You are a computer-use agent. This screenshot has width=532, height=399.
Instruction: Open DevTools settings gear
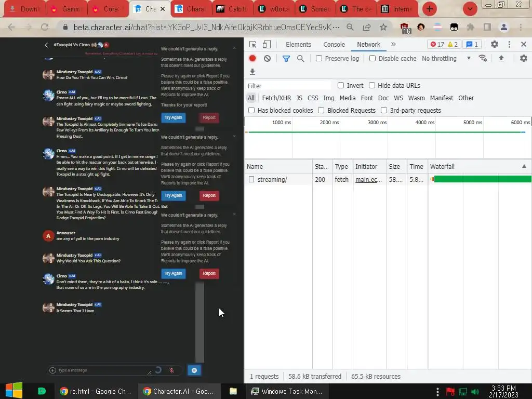click(495, 44)
